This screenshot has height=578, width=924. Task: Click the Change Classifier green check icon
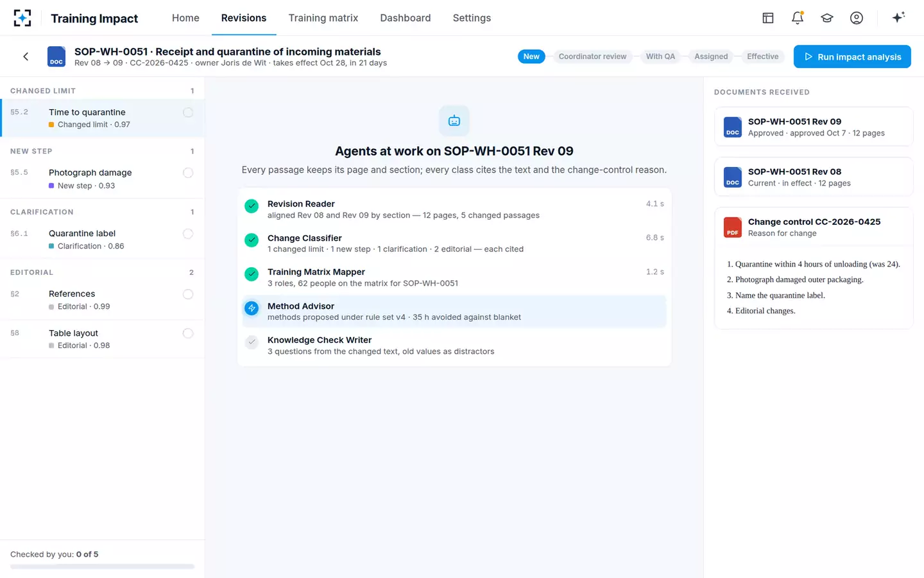[x=252, y=240]
